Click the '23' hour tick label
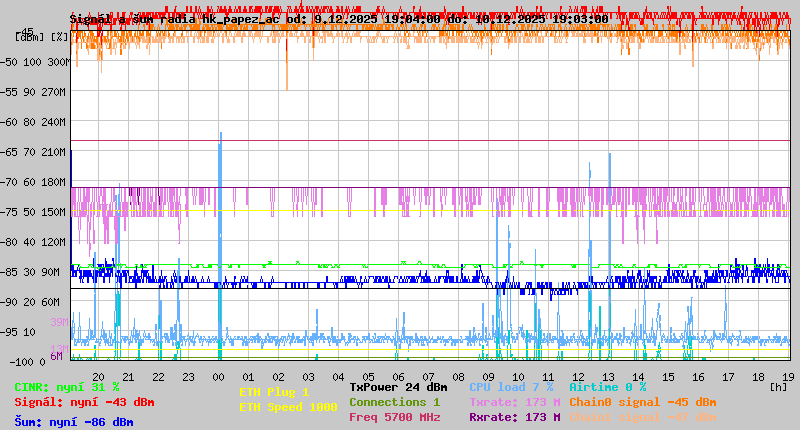 [x=188, y=377]
